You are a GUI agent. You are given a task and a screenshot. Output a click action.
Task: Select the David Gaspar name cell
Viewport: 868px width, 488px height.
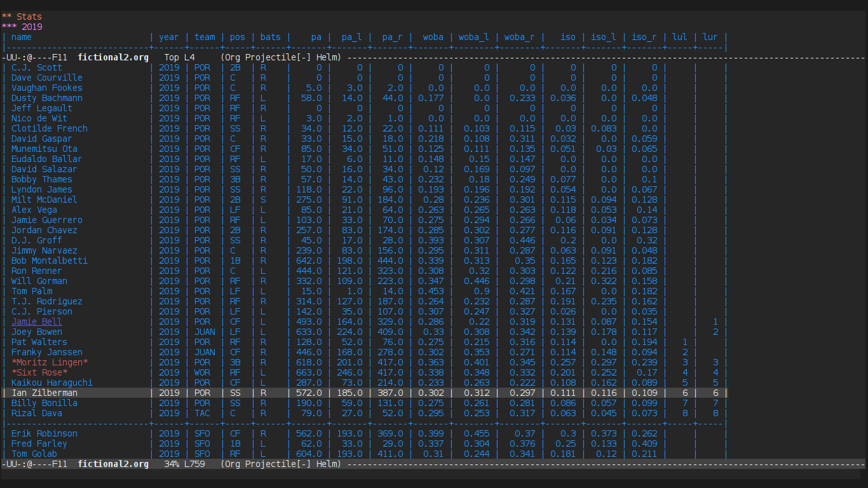pyautogui.click(x=42, y=139)
